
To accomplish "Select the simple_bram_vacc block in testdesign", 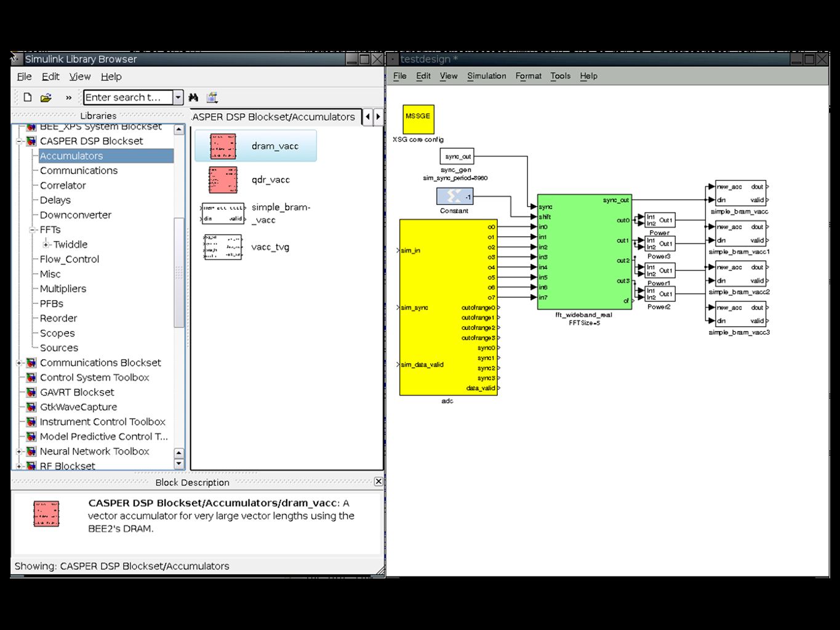I will [x=740, y=193].
